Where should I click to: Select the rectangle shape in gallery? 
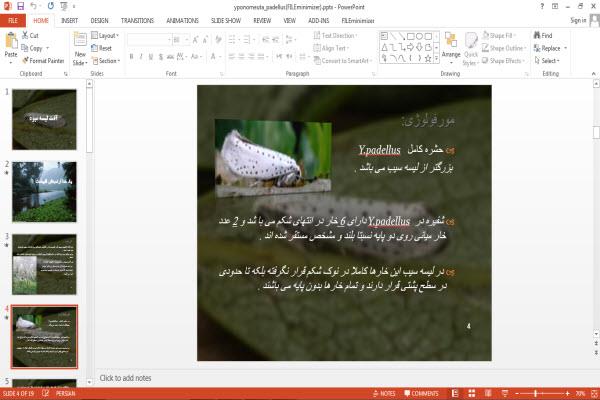click(x=411, y=36)
